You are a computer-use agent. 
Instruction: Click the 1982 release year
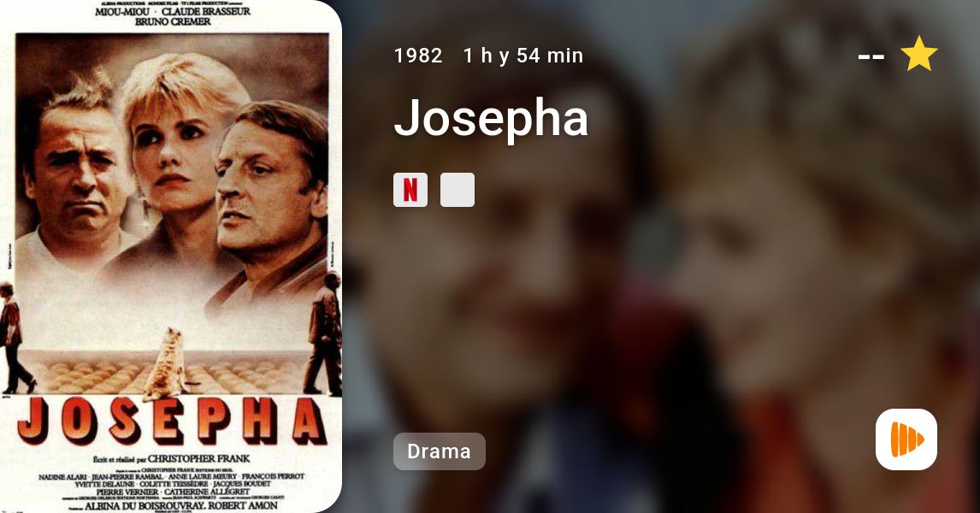coord(418,56)
